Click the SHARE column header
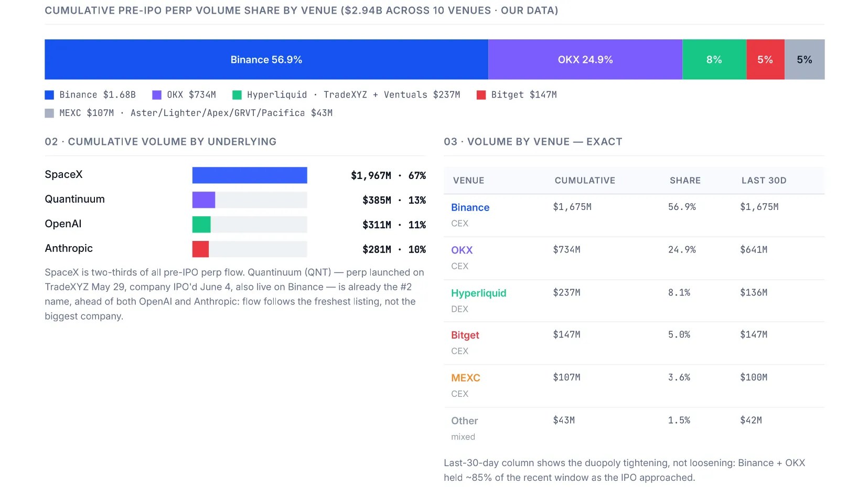Viewport: 868px width, 495px height. tap(685, 181)
